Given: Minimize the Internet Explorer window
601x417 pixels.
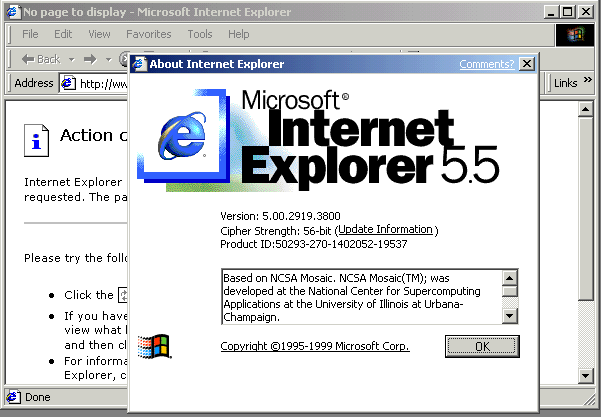Looking at the screenshot, I should (551, 12).
